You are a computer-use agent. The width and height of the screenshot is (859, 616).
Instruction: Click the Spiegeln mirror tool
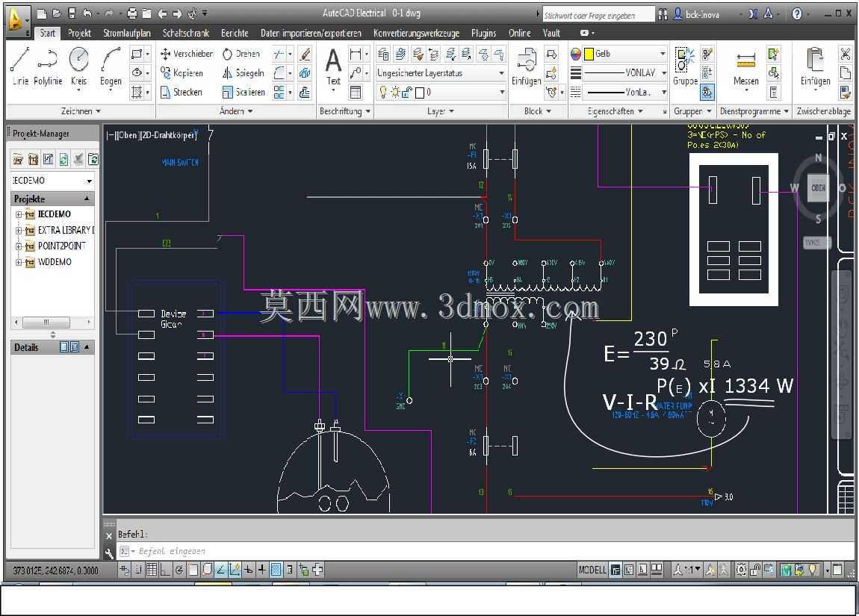point(244,73)
